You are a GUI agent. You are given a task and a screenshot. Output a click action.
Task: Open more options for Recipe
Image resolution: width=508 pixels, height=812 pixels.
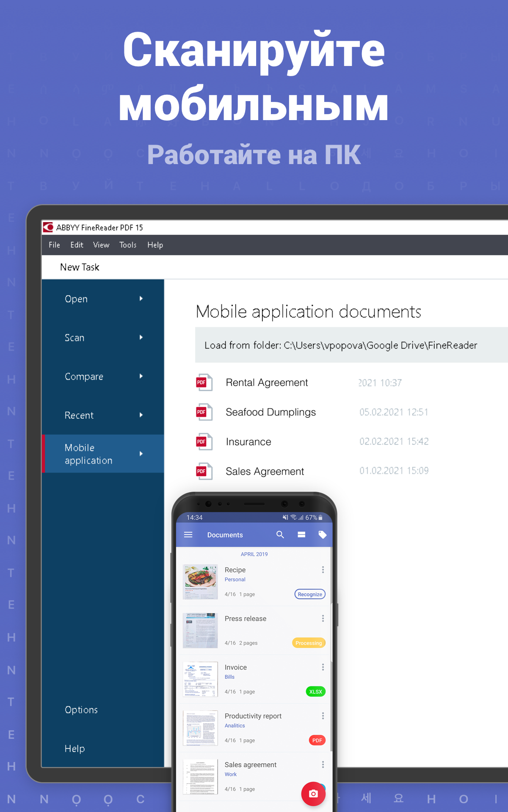[x=323, y=570]
